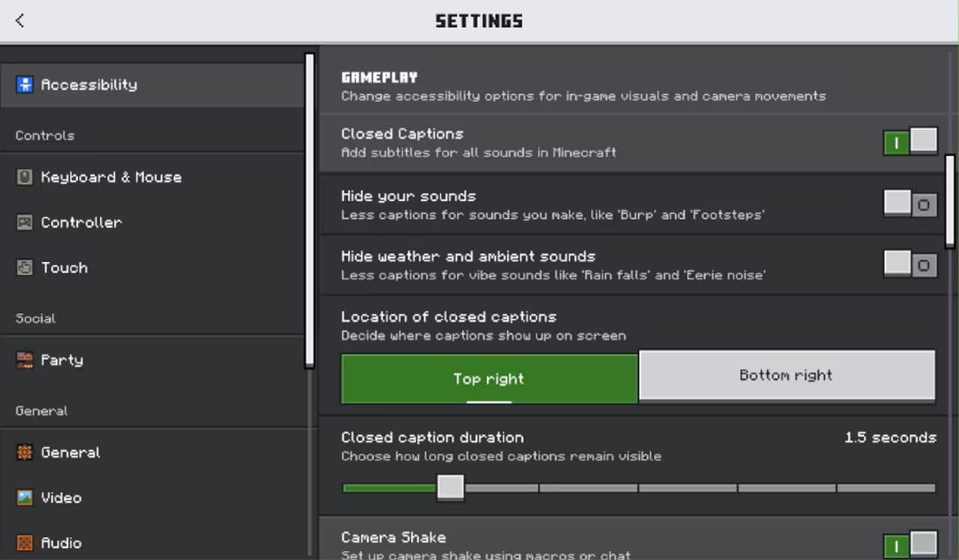Image resolution: width=959 pixels, height=560 pixels.
Task: Switch to Controller settings label
Action: 81,222
